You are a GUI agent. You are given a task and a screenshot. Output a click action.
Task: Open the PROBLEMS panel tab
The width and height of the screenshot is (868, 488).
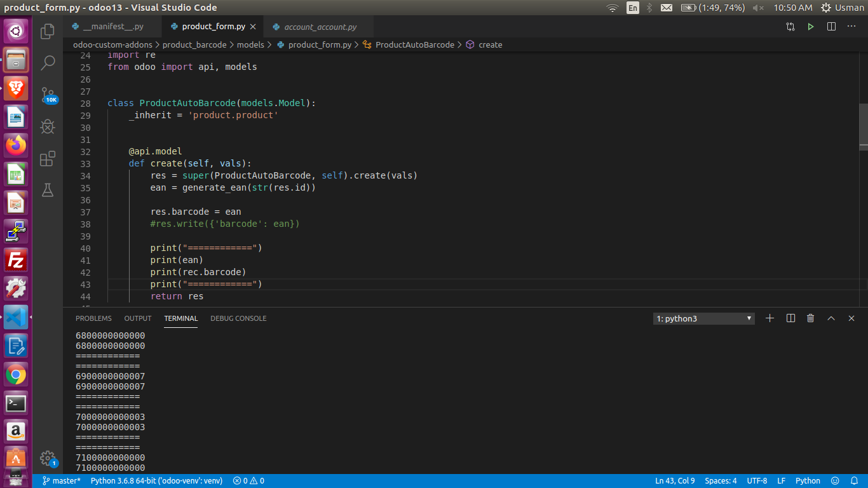click(x=93, y=318)
